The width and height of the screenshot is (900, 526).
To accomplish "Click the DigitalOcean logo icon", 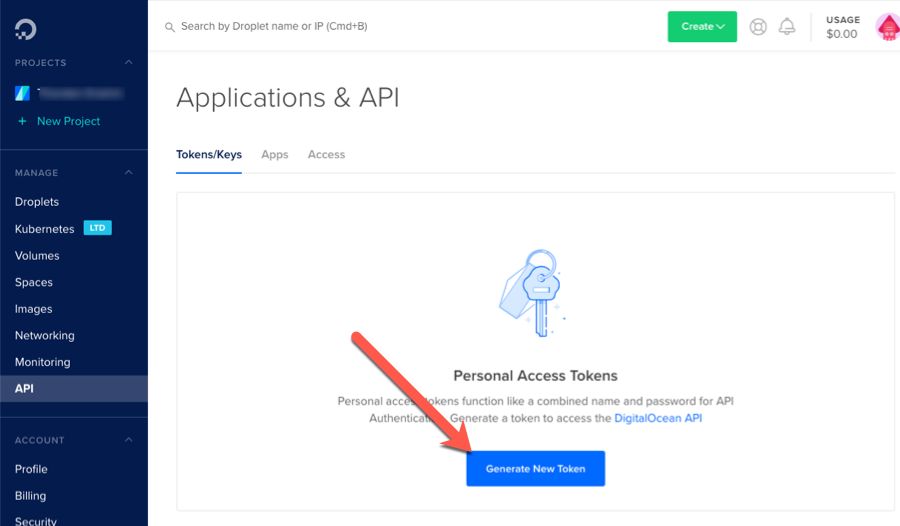I will coord(25,29).
